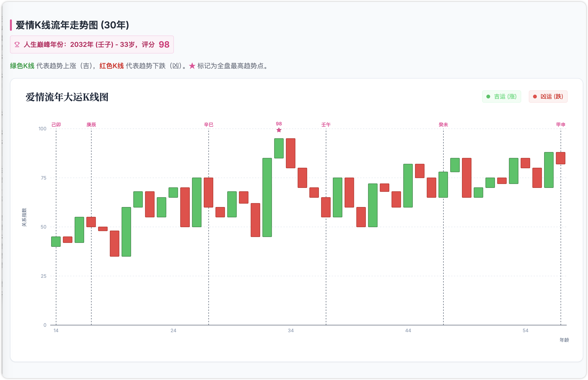This screenshot has height=380, width=588.
Task: Click the green peak candle under the star
Action: [279, 148]
